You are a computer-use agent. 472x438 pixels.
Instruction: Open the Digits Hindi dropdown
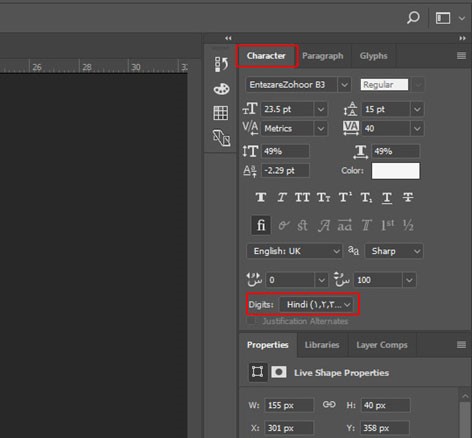point(316,305)
